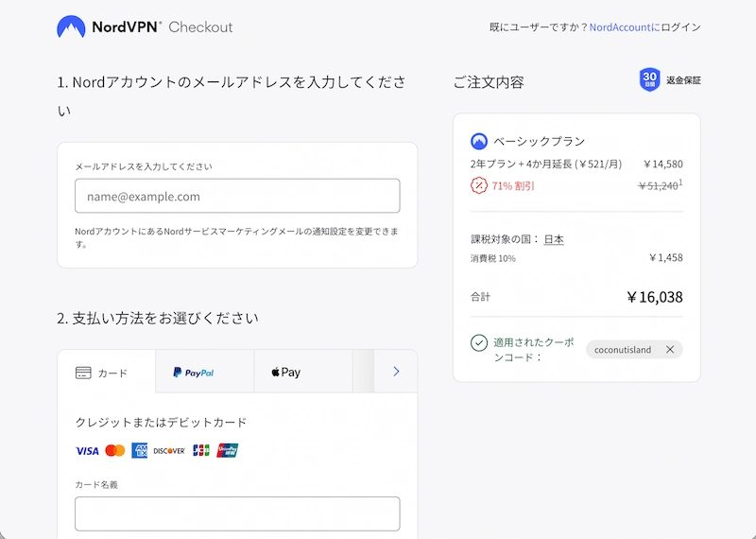Image resolution: width=756 pixels, height=539 pixels.
Task: Click the 30-day money-back shield badge
Action: pos(649,79)
